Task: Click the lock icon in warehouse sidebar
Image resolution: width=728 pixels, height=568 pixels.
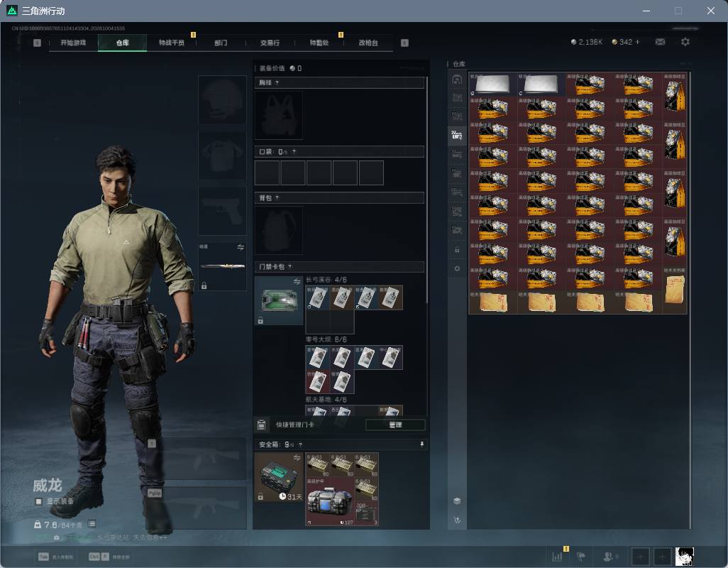Action: pos(457,250)
